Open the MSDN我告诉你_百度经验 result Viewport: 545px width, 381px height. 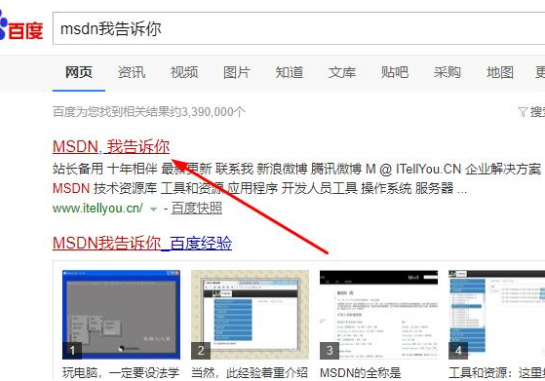click(x=142, y=243)
